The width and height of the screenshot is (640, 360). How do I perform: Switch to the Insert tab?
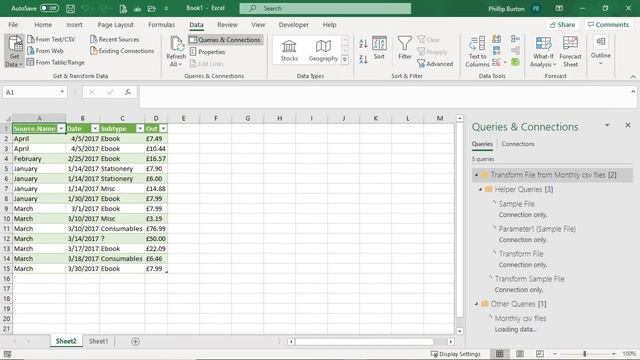click(74, 24)
